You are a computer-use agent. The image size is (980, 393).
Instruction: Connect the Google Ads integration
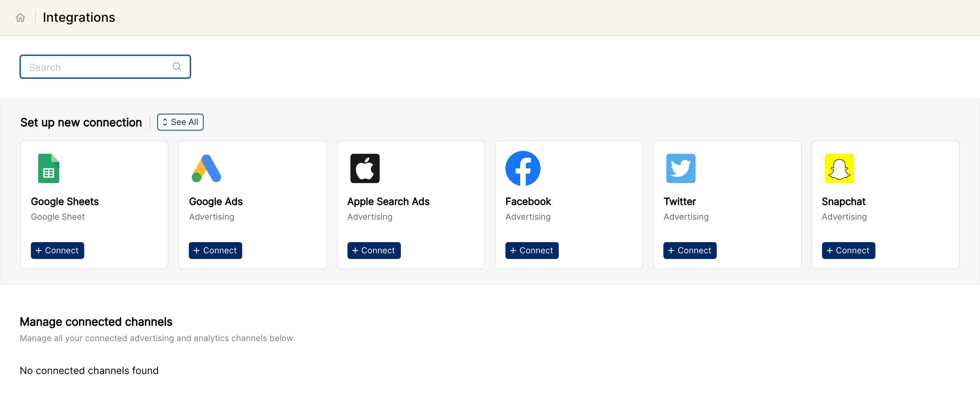tap(215, 251)
